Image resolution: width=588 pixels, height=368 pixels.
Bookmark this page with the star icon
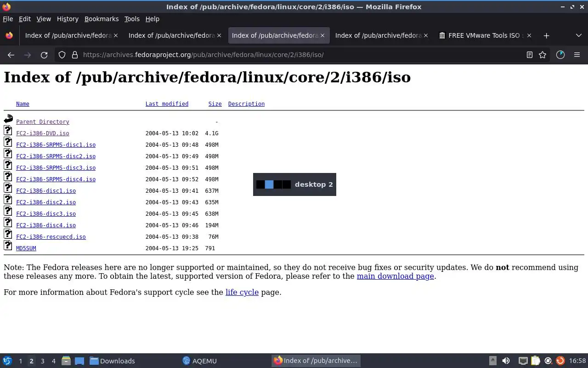(543, 55)
